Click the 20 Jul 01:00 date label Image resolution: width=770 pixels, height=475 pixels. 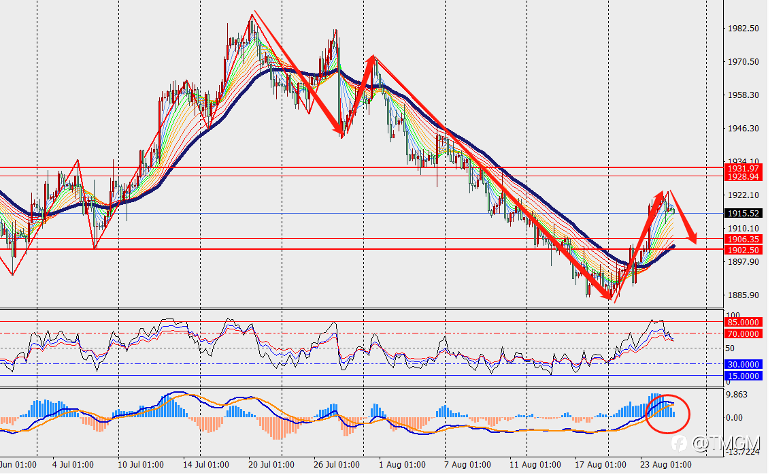(x=272, y=465)
